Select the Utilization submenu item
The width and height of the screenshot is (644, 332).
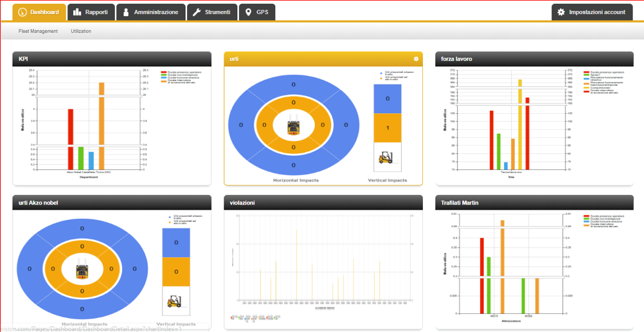click(x=81, y=31)
